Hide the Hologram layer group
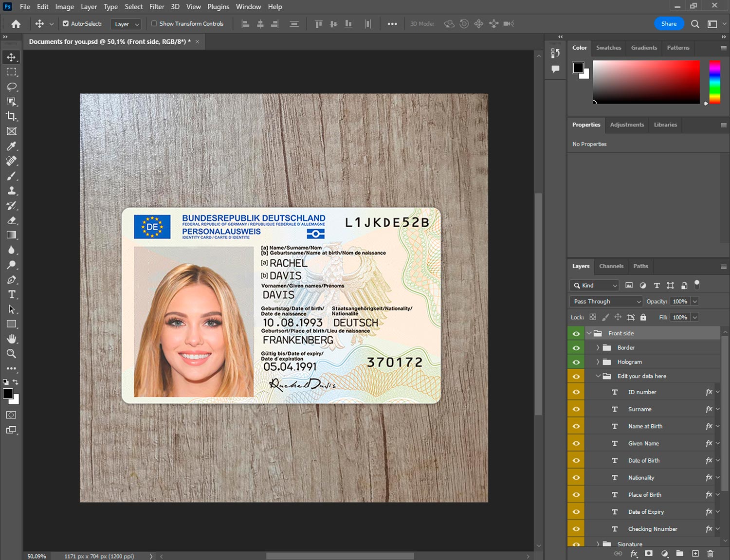Viewport: 730px width, 560px height. pos(576,362)
